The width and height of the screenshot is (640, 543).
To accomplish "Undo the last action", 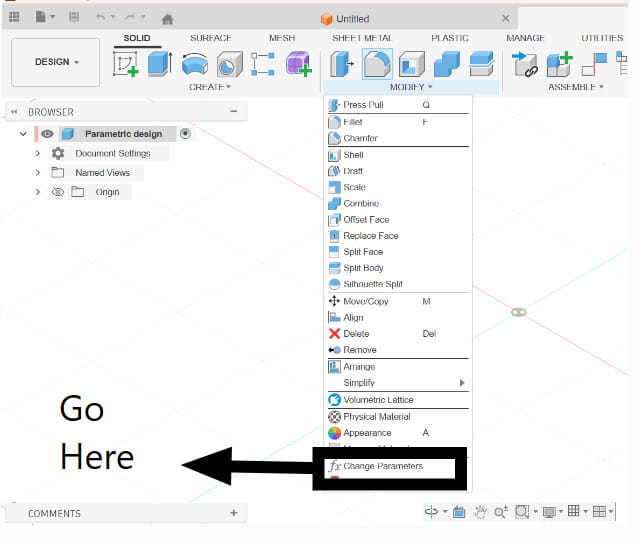I will [x=101, y=17].
